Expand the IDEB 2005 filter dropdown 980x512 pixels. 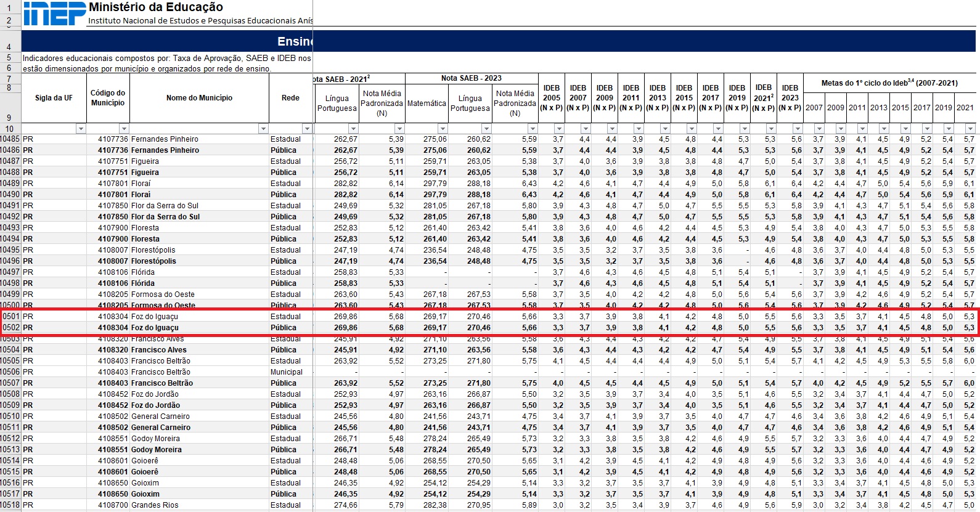[558, 129]
